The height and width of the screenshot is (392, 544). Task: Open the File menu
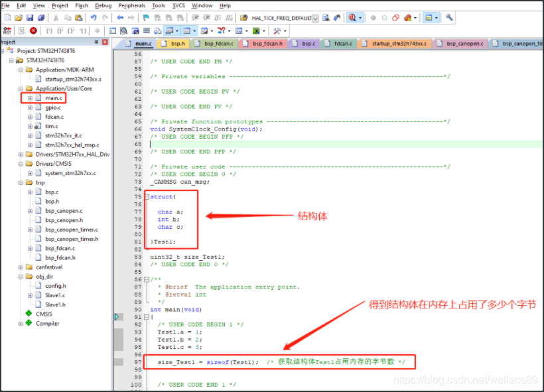pyautogui.click(x=5, y=5)
